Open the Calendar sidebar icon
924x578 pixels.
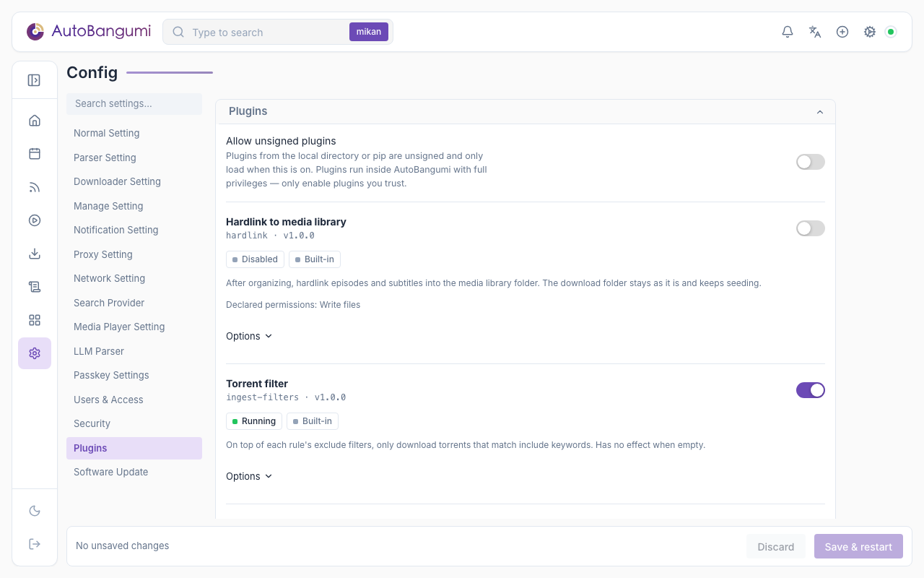coord(35,154)
